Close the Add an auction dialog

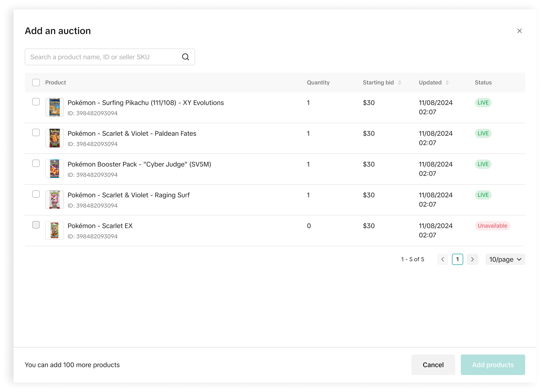click(x=519, y=31)
